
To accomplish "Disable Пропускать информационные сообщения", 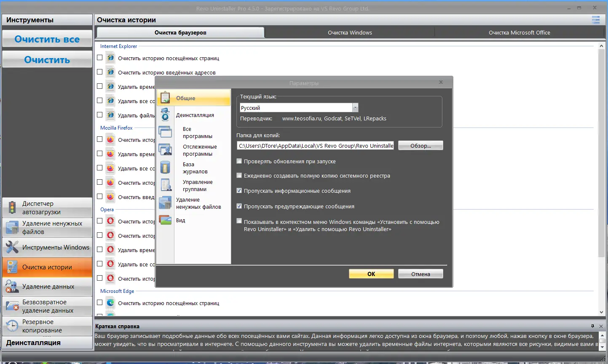I will click(x=239, y=190).
